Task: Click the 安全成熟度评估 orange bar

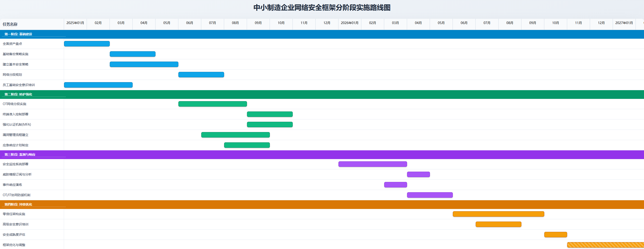Action: point(555,235)
